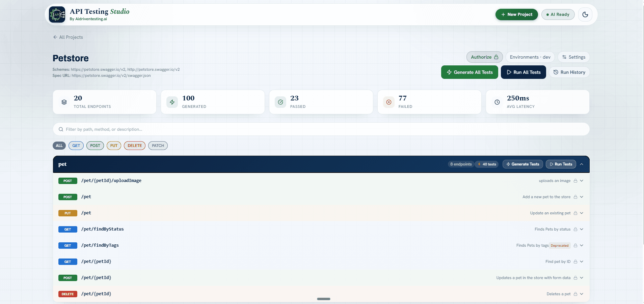Image resolution: width=644 pixels, height=304 pixels.
Task: Expand Updates a pet with form data chevron
Action: click(582, 278)
